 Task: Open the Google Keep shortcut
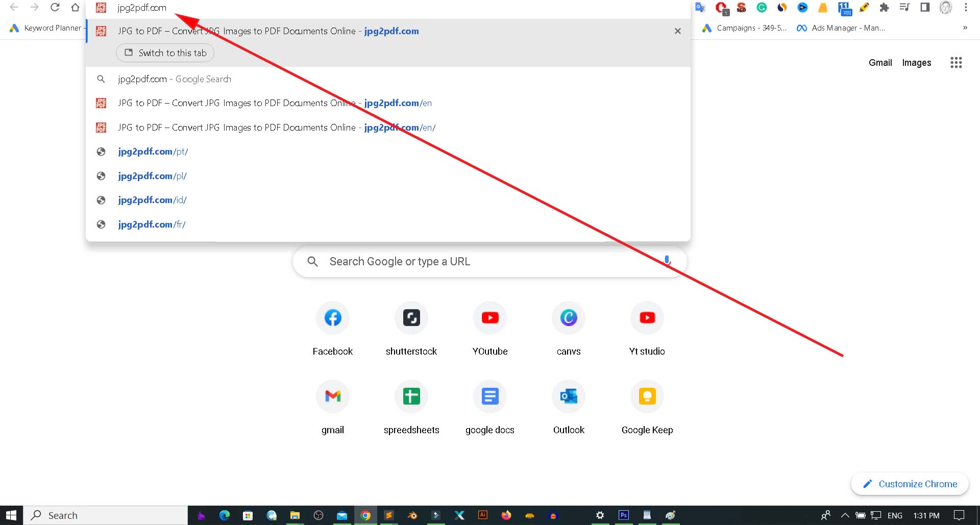coord(647,407)
